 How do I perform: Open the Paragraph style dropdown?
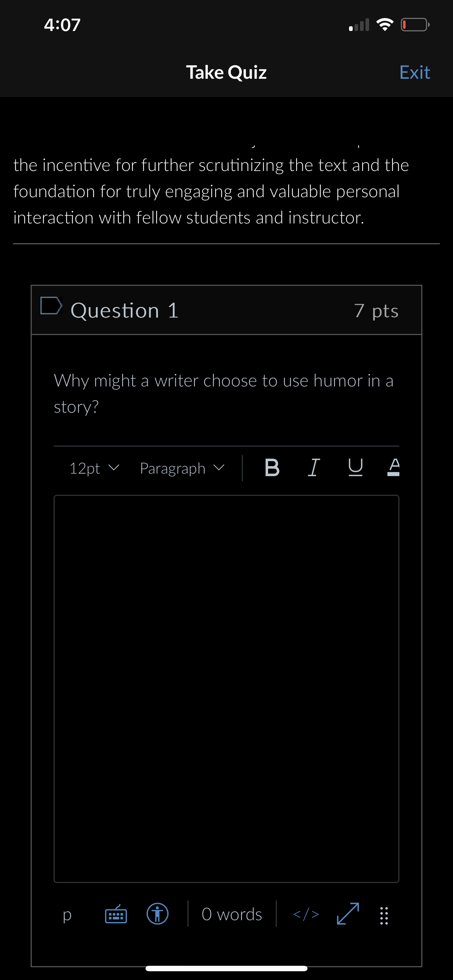(182, 468)
